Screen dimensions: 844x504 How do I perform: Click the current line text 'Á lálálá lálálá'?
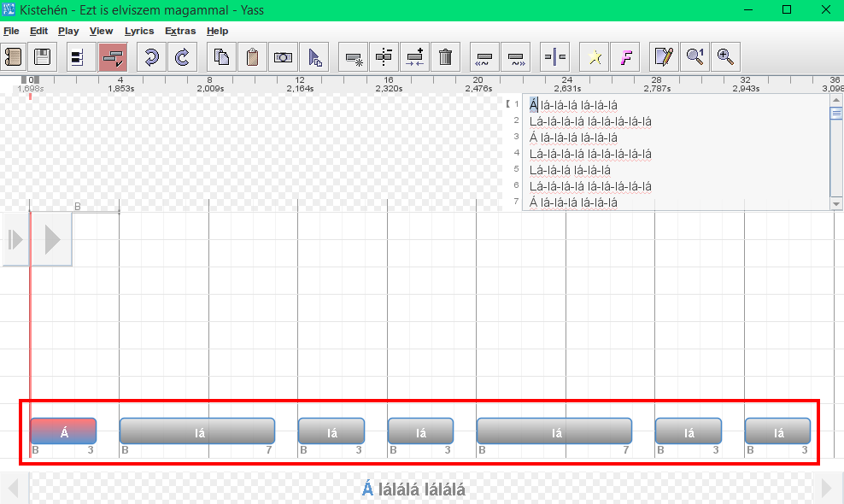[x=413, y=489]
